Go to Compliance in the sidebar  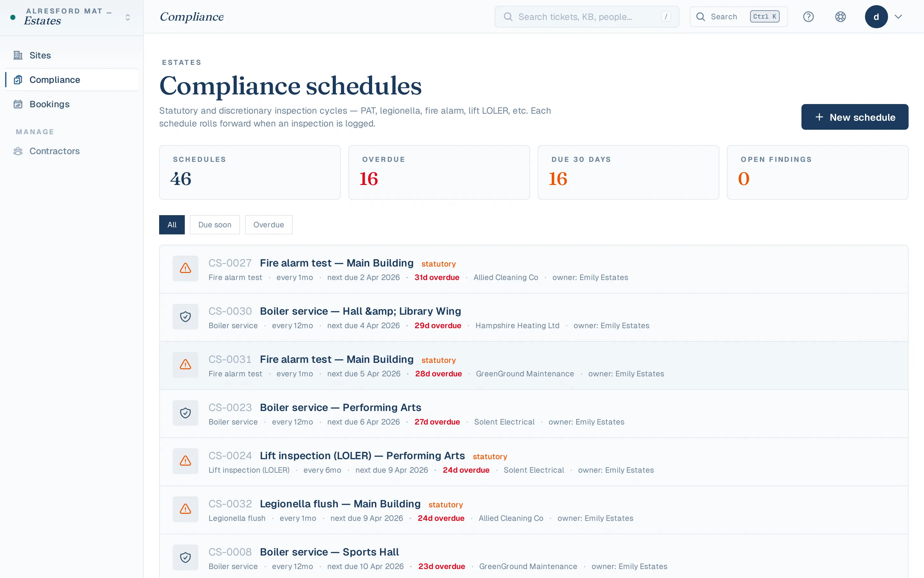(72, 80)
